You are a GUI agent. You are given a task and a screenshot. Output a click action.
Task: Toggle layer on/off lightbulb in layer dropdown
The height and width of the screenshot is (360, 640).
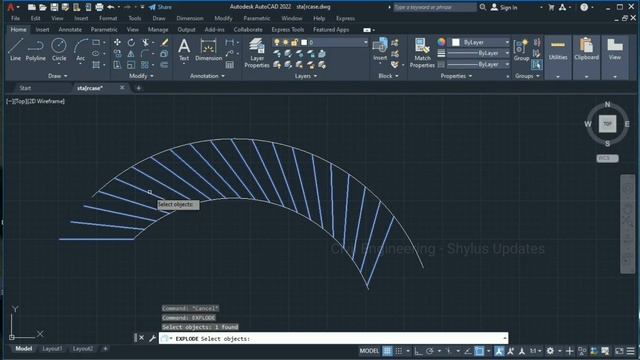pyautogui.click(x=277, y=42)
